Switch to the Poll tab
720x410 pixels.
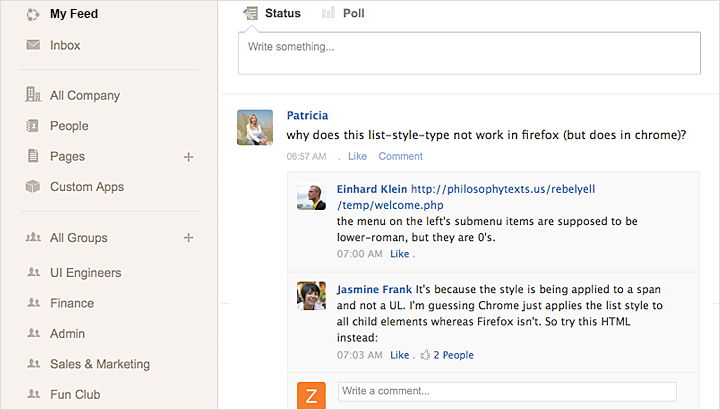(x=343, y=14)
